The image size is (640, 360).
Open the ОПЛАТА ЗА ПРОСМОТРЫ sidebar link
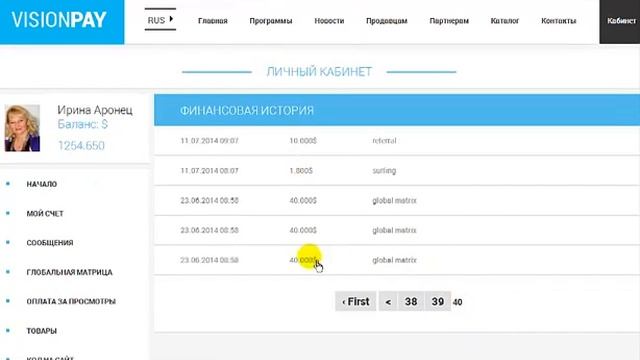point(71,302)
